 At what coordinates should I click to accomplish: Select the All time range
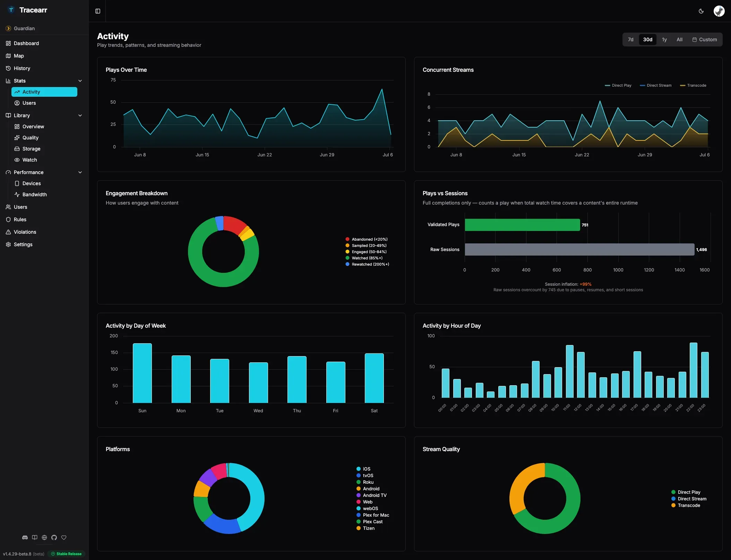[x=679, y=40]
